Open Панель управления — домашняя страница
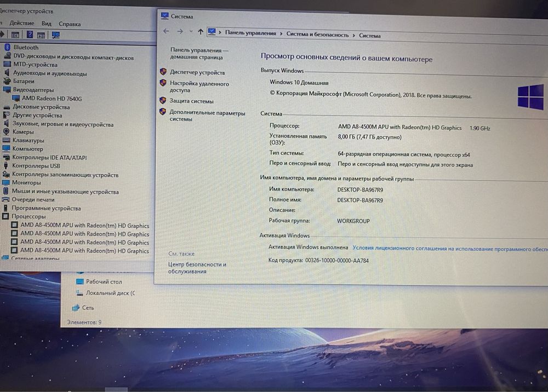Screen dimensions: 548x392 pos(199,54)
